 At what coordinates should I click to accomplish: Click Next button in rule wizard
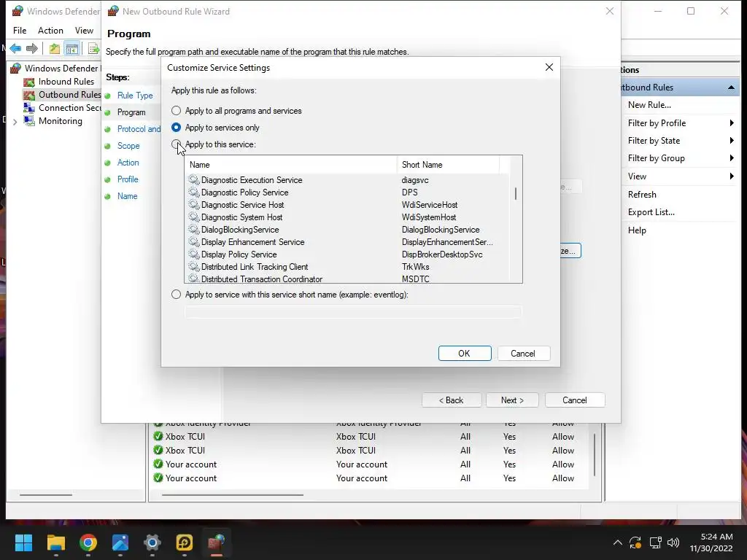(x=512, y=400)
